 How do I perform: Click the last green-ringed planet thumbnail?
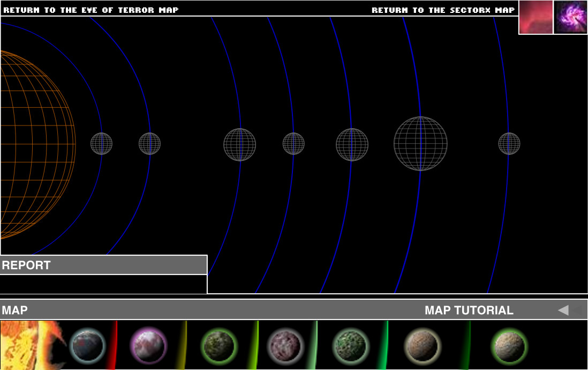(510, 345)
